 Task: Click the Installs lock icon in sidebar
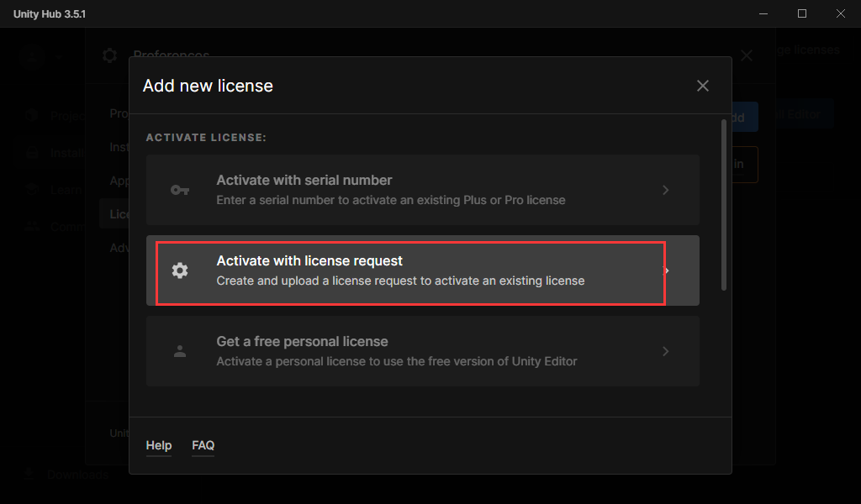pos(32,153)
